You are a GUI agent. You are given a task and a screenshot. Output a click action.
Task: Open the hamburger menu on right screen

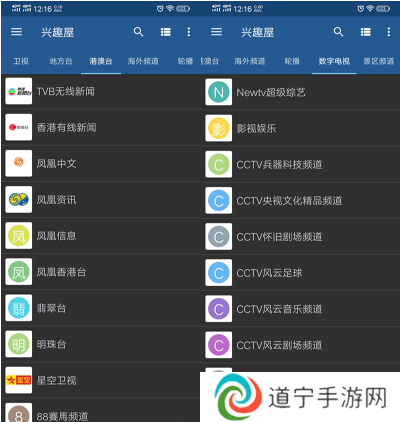(x=216, y=32)
